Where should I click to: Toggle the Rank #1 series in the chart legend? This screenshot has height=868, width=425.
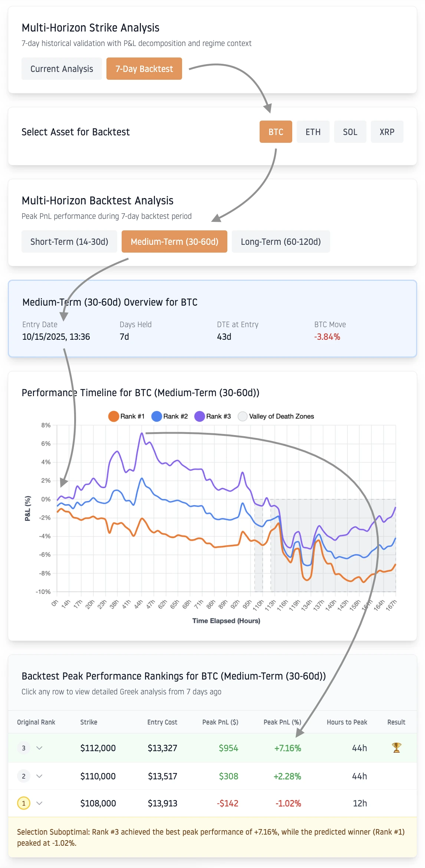coord(126,416)
